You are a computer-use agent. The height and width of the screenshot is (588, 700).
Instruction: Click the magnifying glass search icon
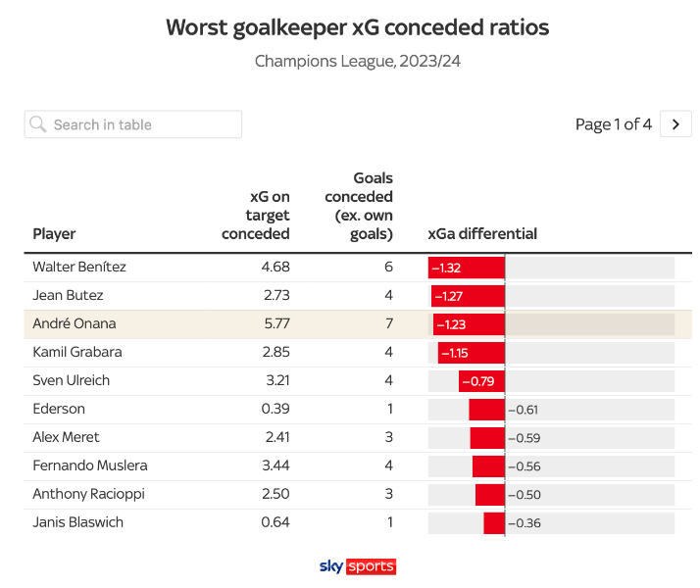point(38,124)
